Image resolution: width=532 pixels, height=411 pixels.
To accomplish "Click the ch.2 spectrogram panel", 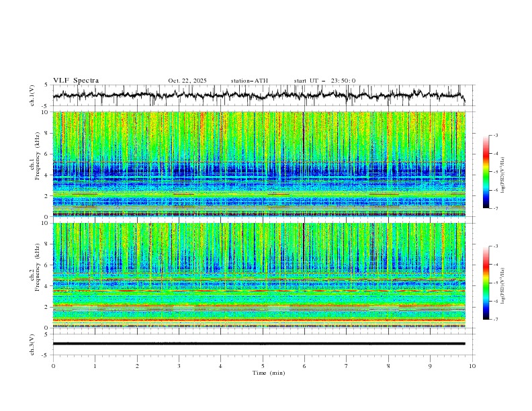I will click(259, 275).
